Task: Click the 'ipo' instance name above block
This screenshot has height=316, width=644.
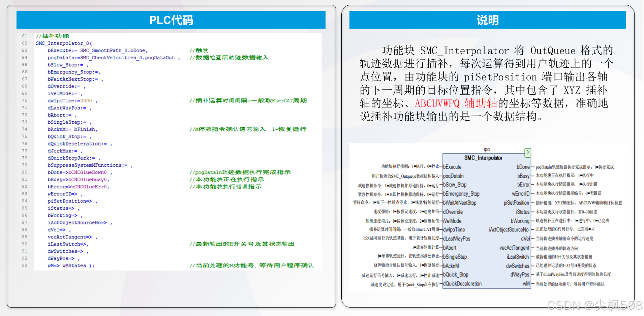Action: point(487,149)
